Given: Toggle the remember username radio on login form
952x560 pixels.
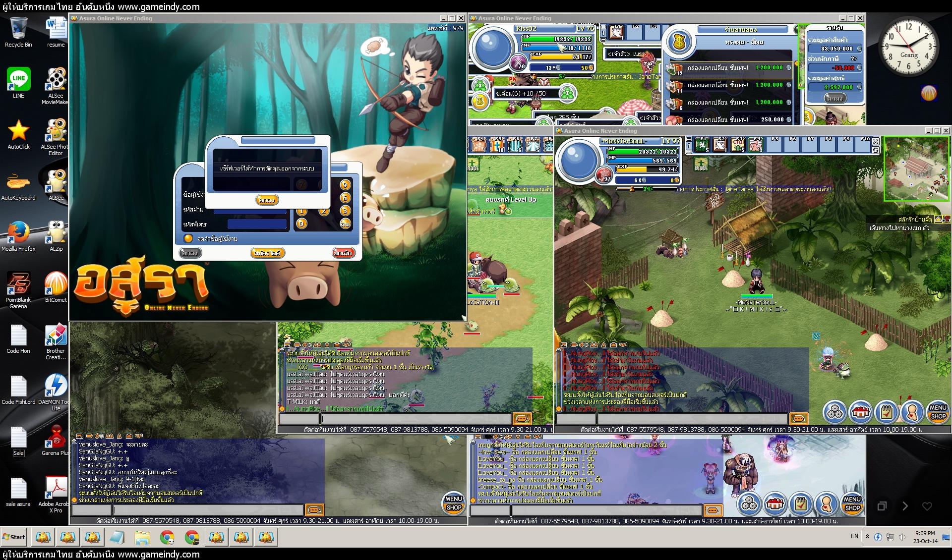Looking at the screenshot, I should tap(188, 238).
